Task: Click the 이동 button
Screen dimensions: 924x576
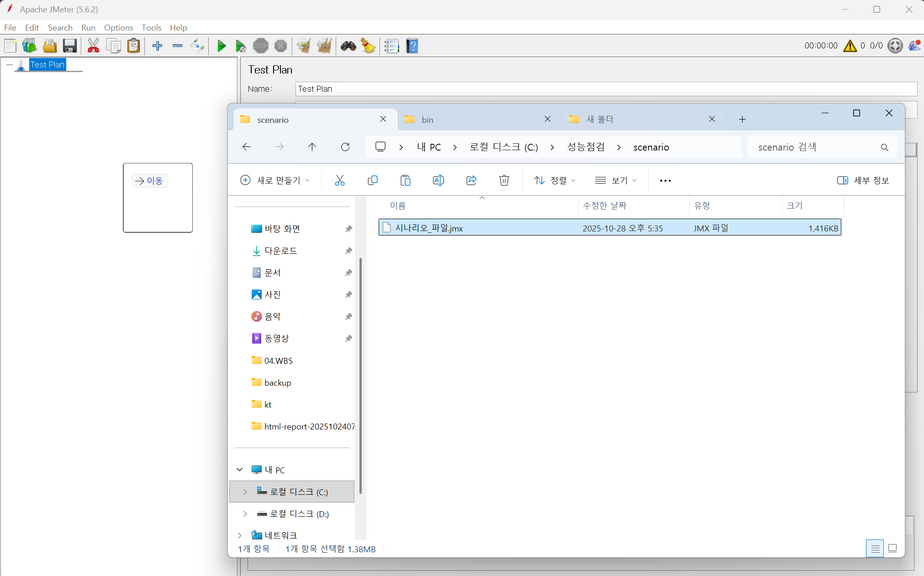Action: [150, 181]
